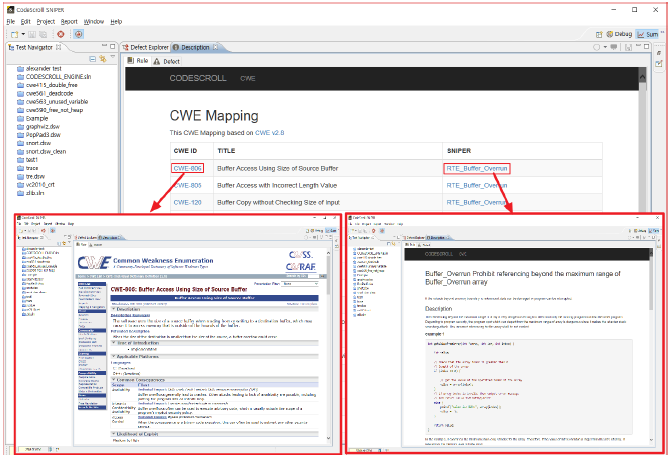
Task: Open the Window menu
Action: [94, 21]
